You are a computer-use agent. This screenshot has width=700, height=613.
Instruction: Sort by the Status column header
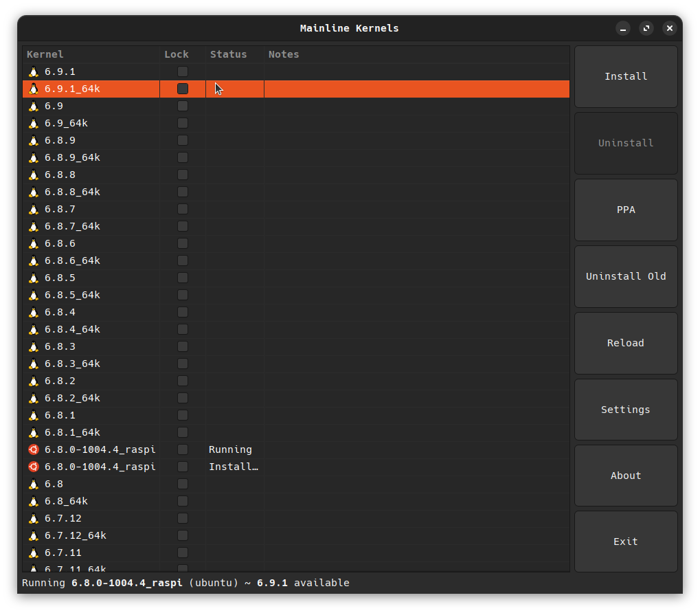point(235,54)
